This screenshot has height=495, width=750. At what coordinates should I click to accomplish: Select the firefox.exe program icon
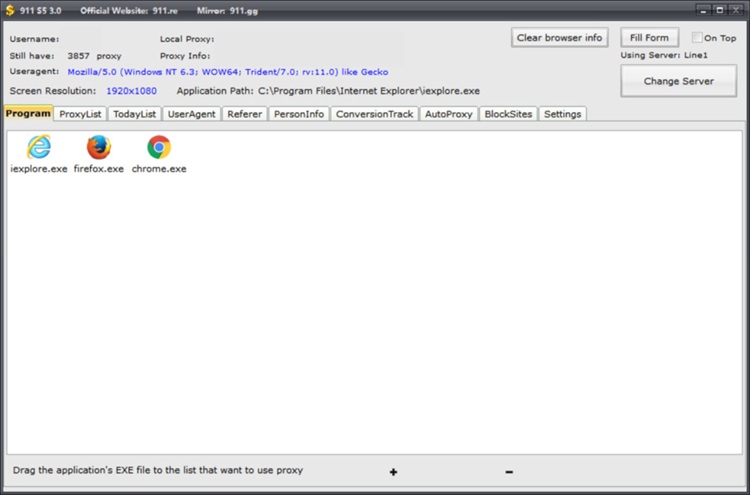[x=98, y=148]
